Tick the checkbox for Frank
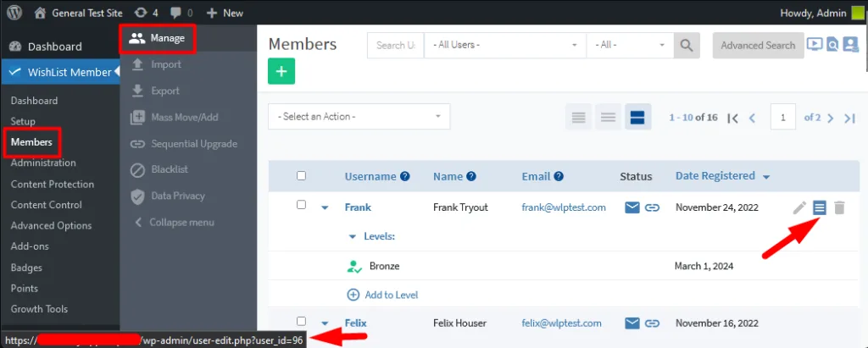This screenshot has height=348, width=868. (x=301, y=205)
